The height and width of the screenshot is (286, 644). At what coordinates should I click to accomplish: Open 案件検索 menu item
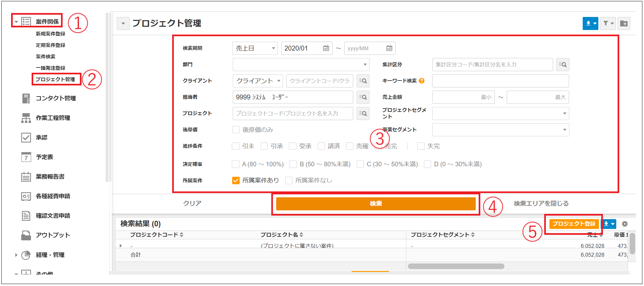[46, 56]
